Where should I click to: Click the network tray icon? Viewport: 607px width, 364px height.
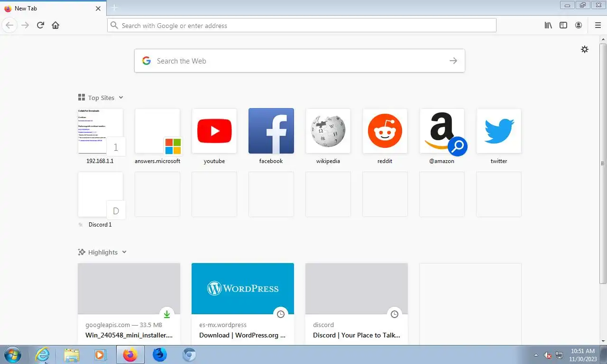(x=559, y=355)
